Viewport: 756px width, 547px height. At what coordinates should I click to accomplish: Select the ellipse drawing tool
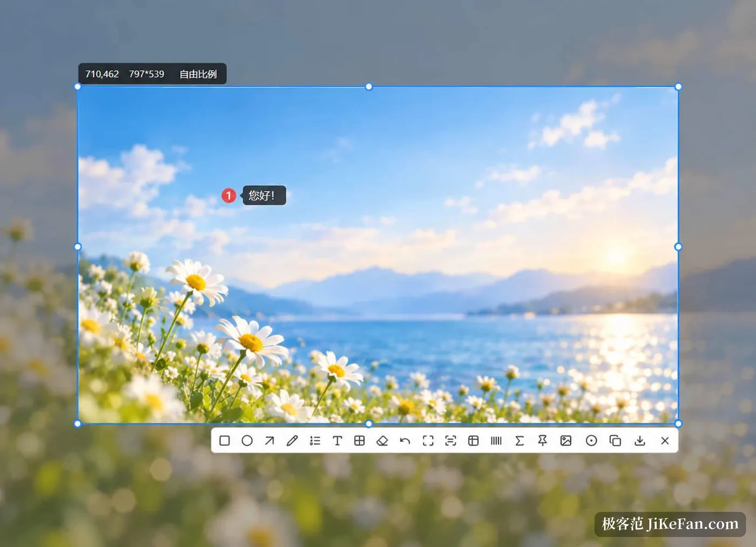tap(247, 441)
